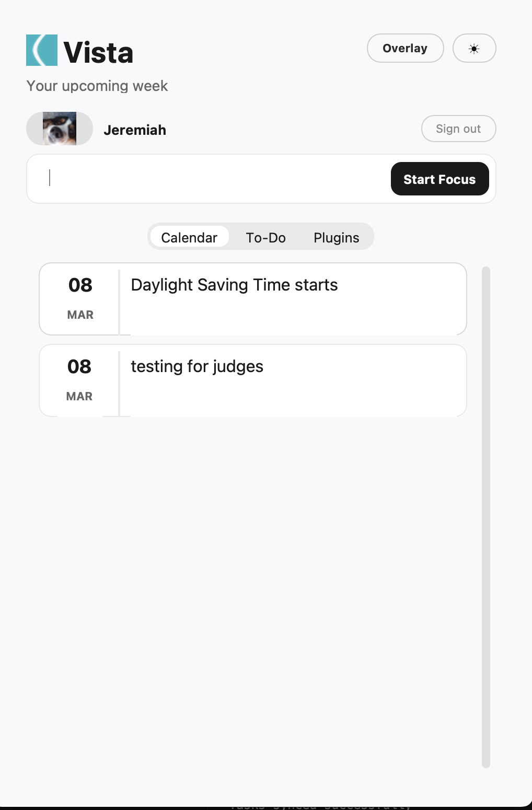The image size is (532, 810).
Task: Click the Jeremiah username label
Action: pos(135,130)
